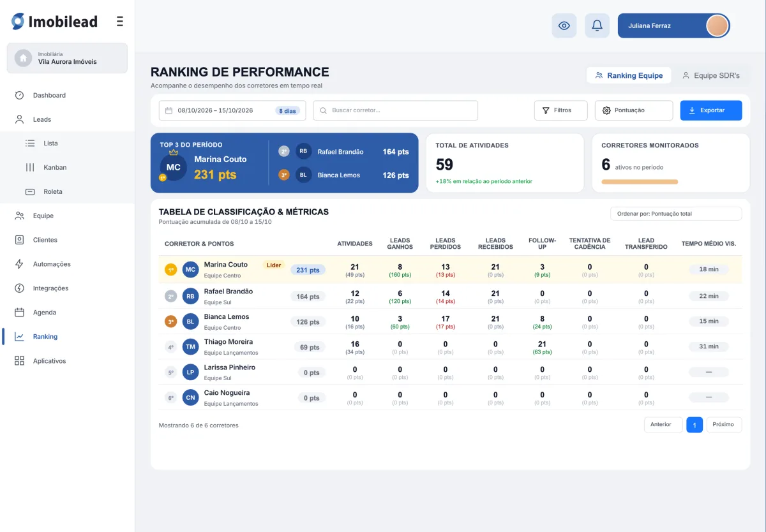Click the MC avatar in Top 3 card
The width and height of the screenshot is (766, 532).
coord(174,167)
